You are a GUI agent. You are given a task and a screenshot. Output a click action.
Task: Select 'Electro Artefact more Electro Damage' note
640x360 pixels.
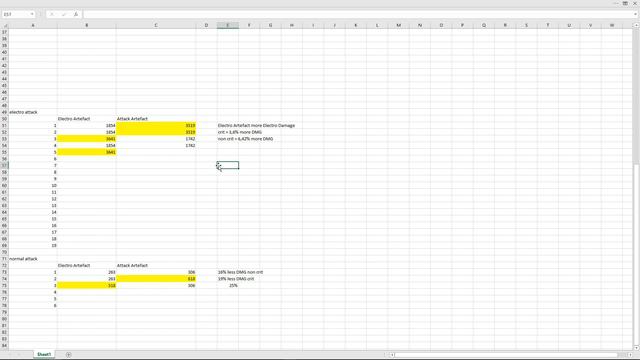coord(256,125)
